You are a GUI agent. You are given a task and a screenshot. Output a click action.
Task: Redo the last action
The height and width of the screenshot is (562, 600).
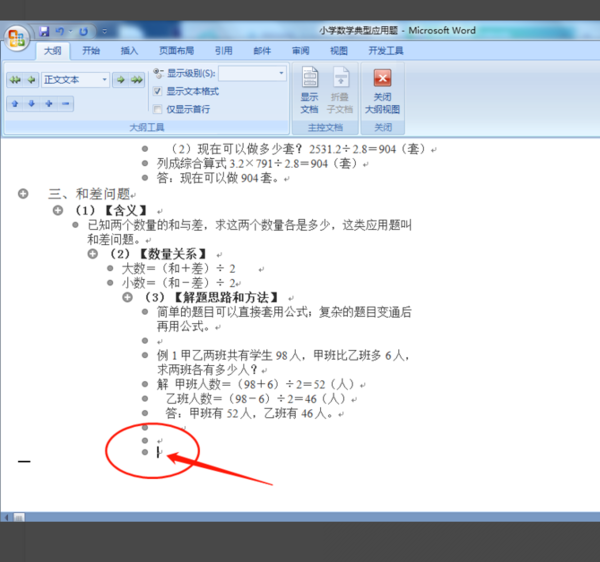(83, 31)
